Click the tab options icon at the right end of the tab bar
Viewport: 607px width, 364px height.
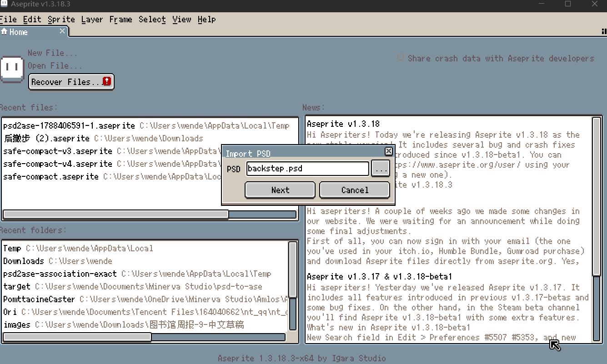coord(604,31)
